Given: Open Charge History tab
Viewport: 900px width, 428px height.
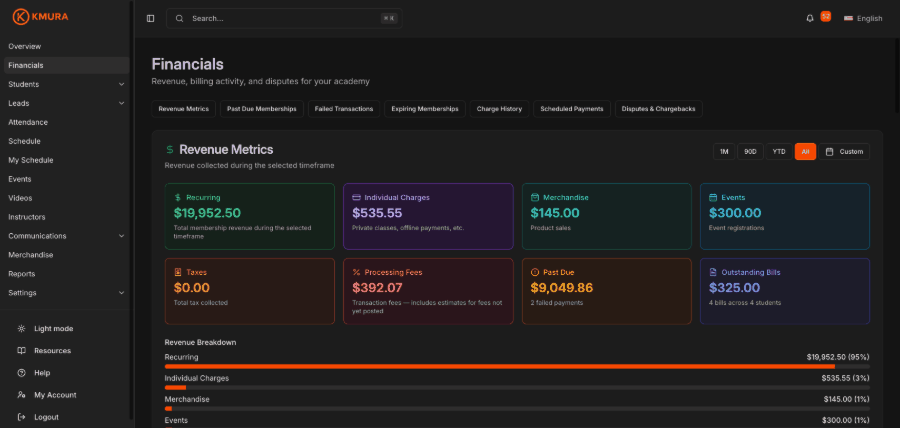Looking at the screenshot, I should (499, 109).
